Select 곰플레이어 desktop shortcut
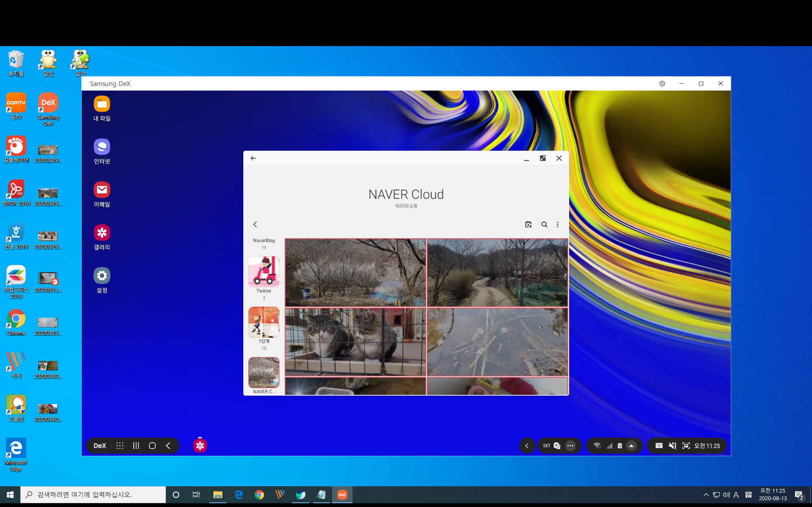812x507 pixels. (16, 149)
